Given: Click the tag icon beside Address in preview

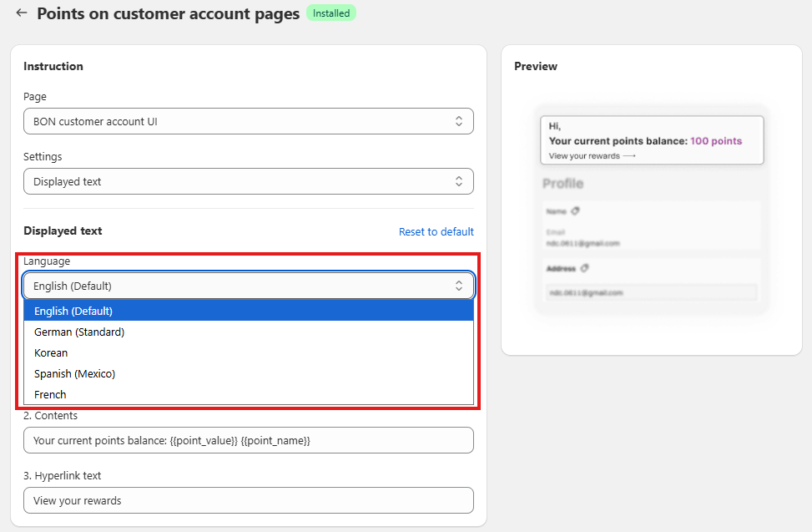Looking at the screenshot, I should tap(584, 268).
